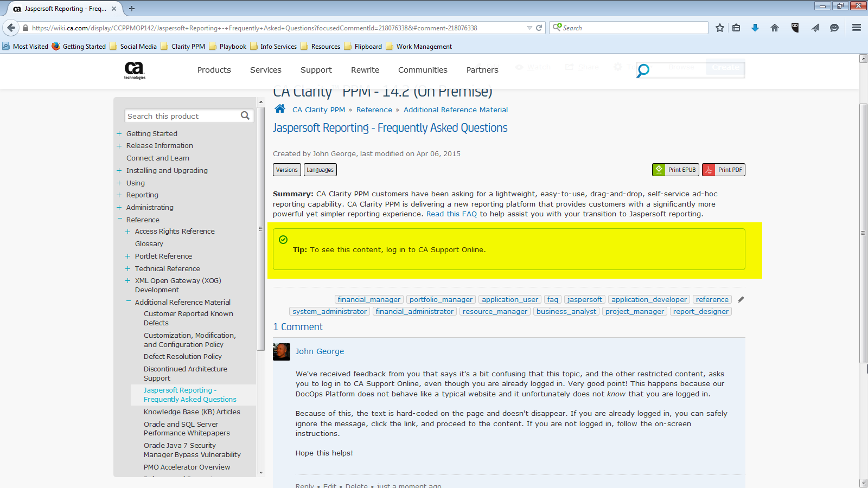Click the paper plane send icon
Screen dimensions: 868x488
pyautogui.click(x=815, y=28)
